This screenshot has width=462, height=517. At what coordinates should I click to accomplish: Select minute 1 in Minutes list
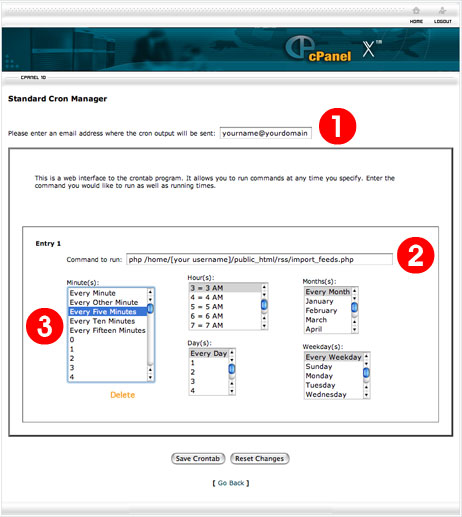pyautogui.click(x=108, y=349)
